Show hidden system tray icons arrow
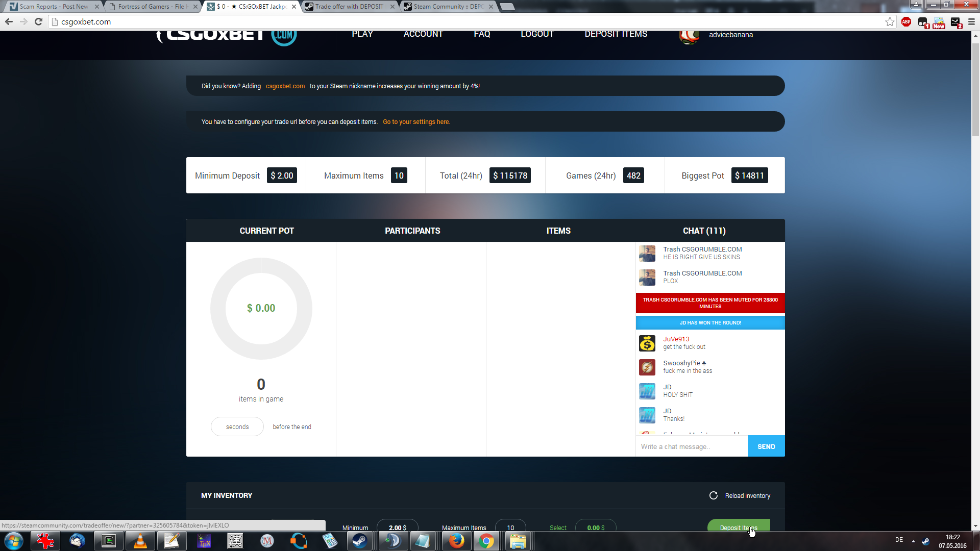The image size is (980, 551). point(913,541)
